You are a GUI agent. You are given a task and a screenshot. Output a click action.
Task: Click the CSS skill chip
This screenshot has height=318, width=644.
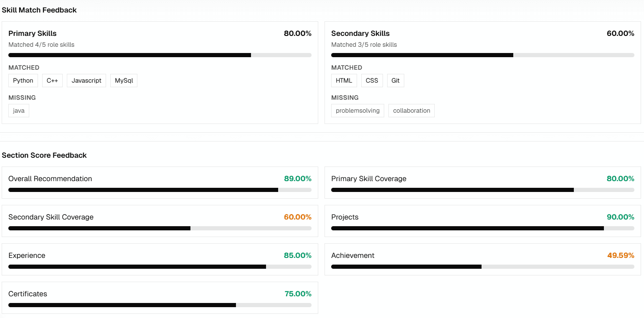coord(372,81)
